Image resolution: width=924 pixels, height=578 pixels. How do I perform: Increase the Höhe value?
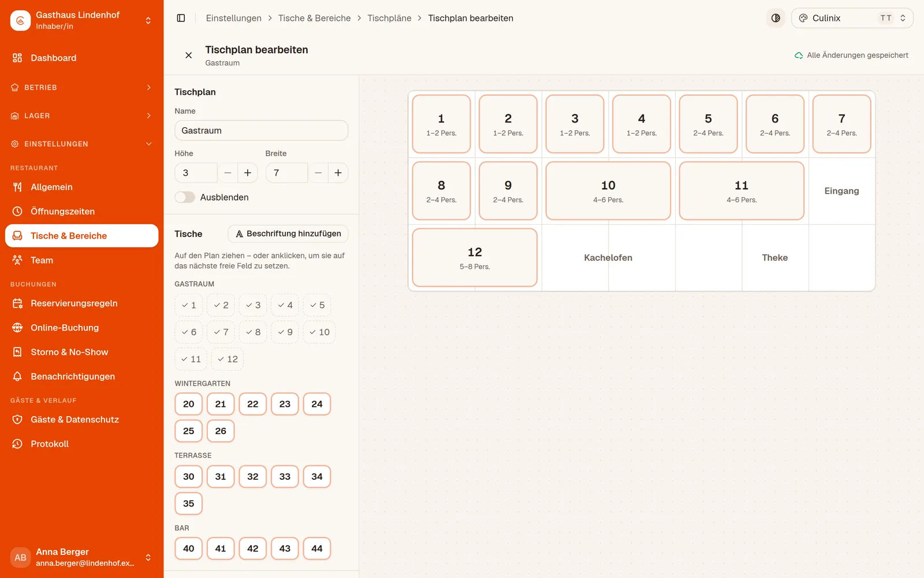[247, 173]
